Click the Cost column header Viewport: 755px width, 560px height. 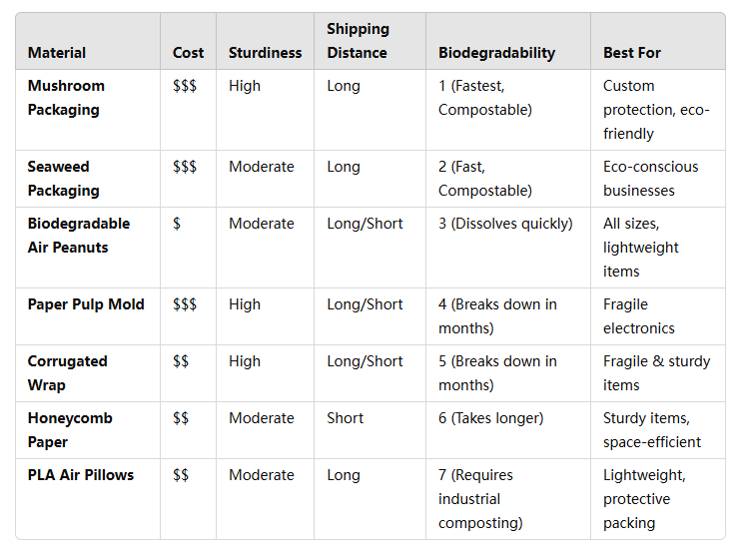coord(188,53)
